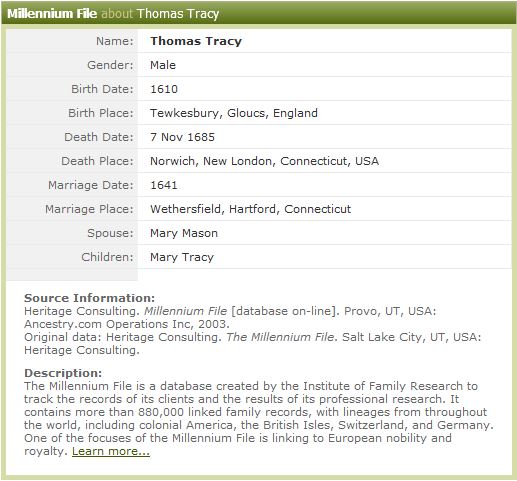
Task: Click the Children field label
Action: click(107, 257)
